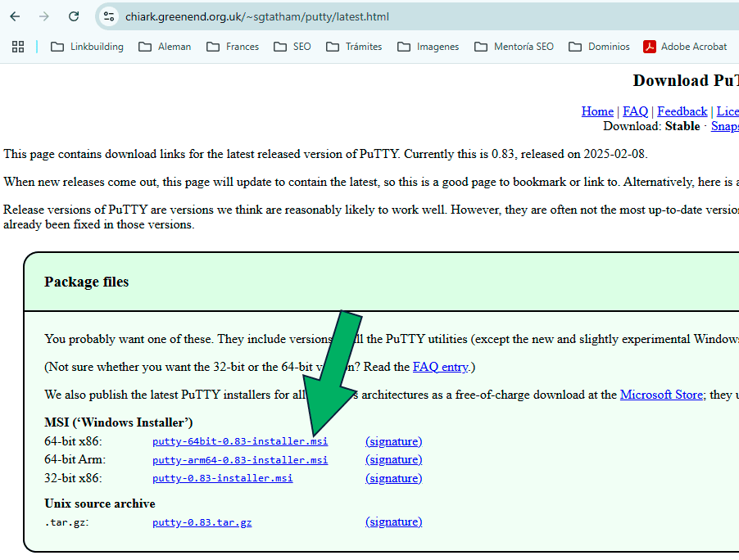
Task: Open site information icon in address bar
Action: click(109, 16)
